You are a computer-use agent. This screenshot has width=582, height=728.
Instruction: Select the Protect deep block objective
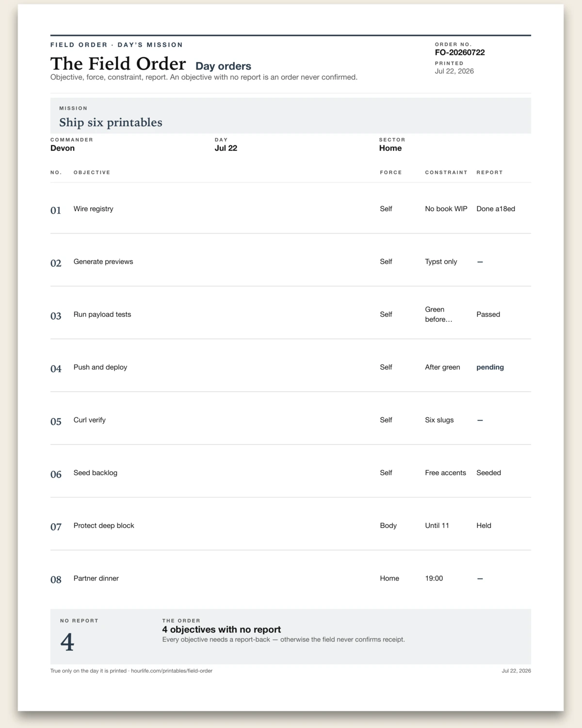point(104,526)
